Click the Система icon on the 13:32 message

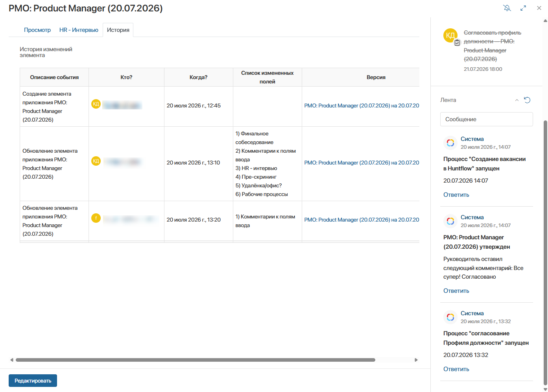[450, 317]
